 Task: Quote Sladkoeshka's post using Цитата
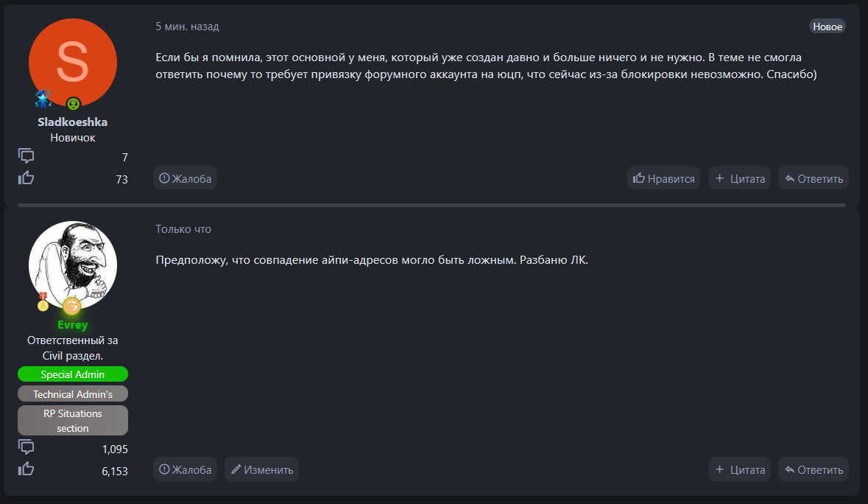739,178
